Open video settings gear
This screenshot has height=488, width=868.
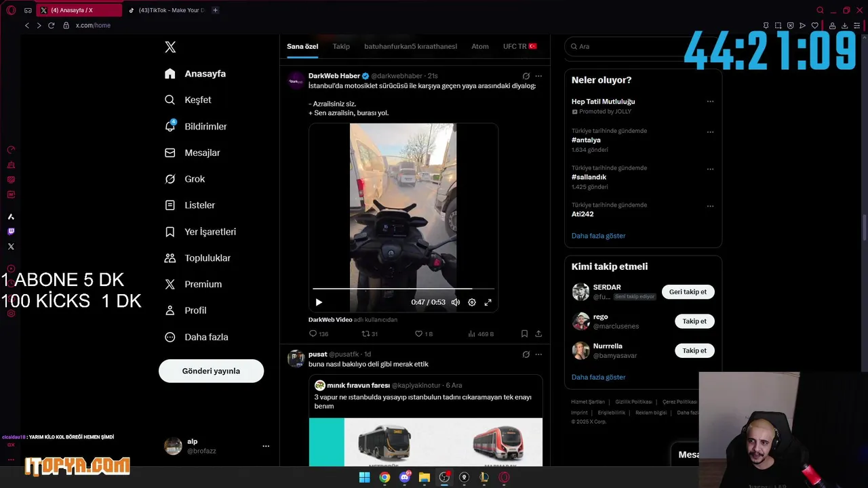472,302
